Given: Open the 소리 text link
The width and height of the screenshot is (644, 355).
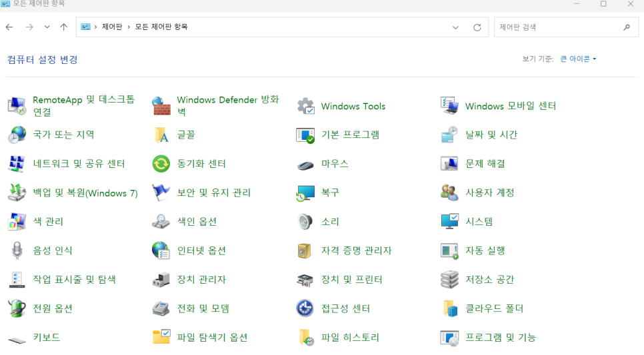Looking at the screenshot, I should [330, 222].
